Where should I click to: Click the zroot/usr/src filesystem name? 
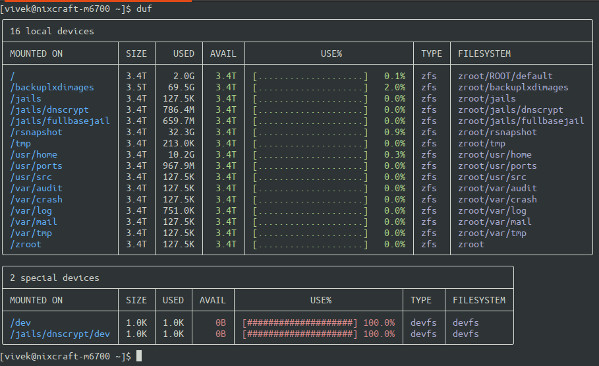[x=492, y=177]
